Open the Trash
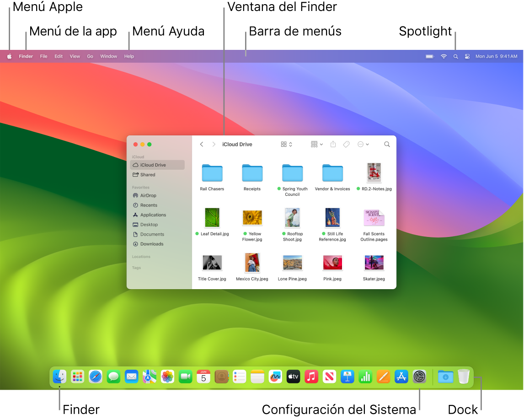 point(463,377)
